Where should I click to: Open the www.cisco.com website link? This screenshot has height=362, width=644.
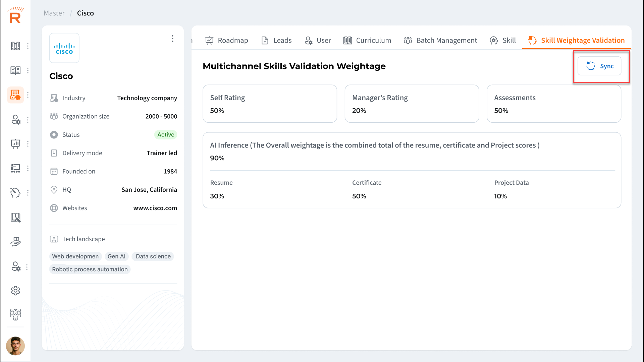pos(155,208)
